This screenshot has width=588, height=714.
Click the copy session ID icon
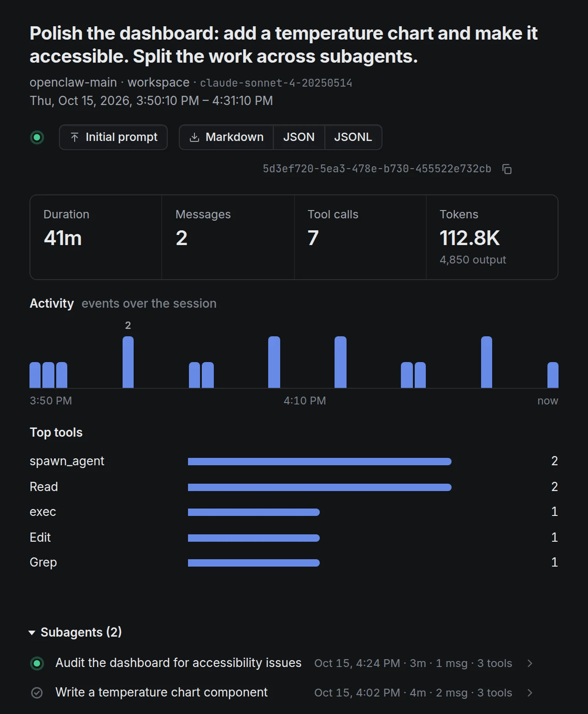507,169
